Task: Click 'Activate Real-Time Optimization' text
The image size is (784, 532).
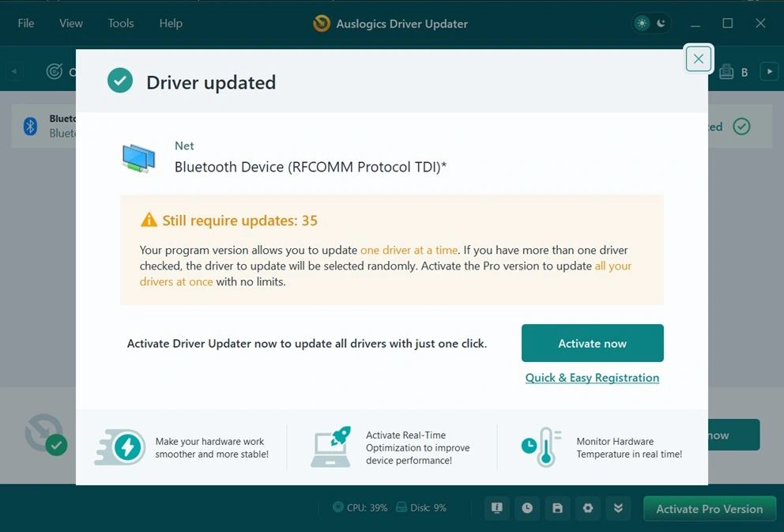Action: tap(417, 447)
